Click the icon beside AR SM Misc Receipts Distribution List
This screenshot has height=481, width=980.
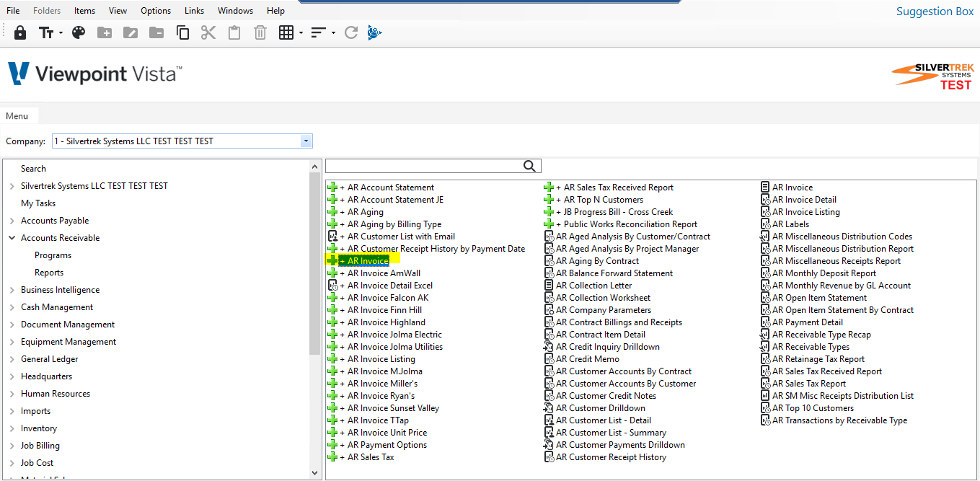point(765,396)
